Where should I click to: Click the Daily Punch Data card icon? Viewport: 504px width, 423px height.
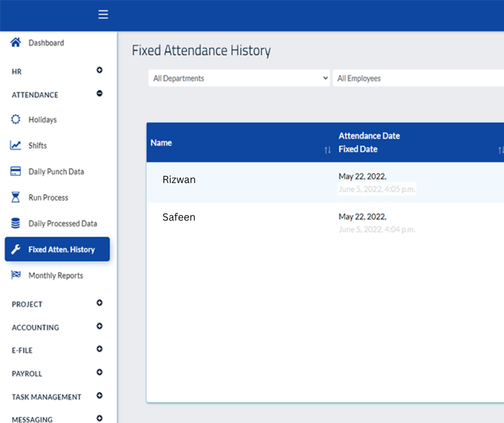[x=16, y=171]
